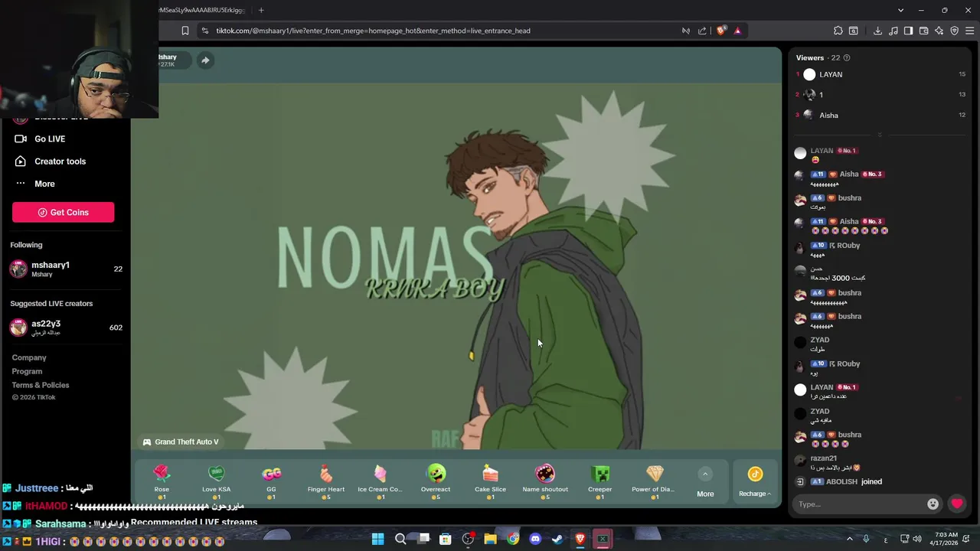Click the Get Coins button
Screen dimensions: 980x551
63,212
